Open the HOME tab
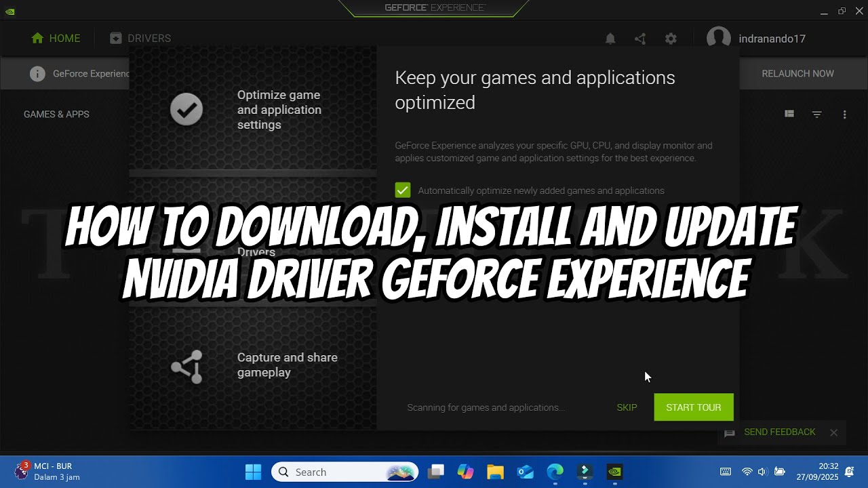This screenshot has height=488, width=868. tap(56, 39)
